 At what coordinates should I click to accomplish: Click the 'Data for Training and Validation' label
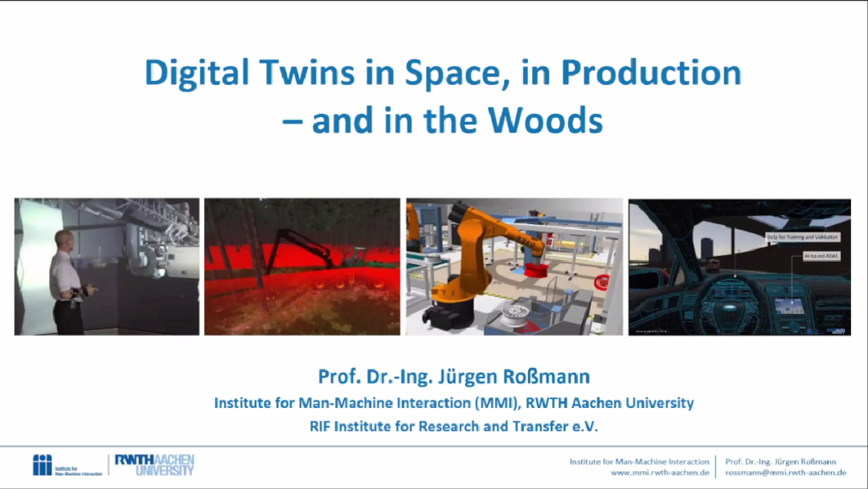tap(800, 237)
